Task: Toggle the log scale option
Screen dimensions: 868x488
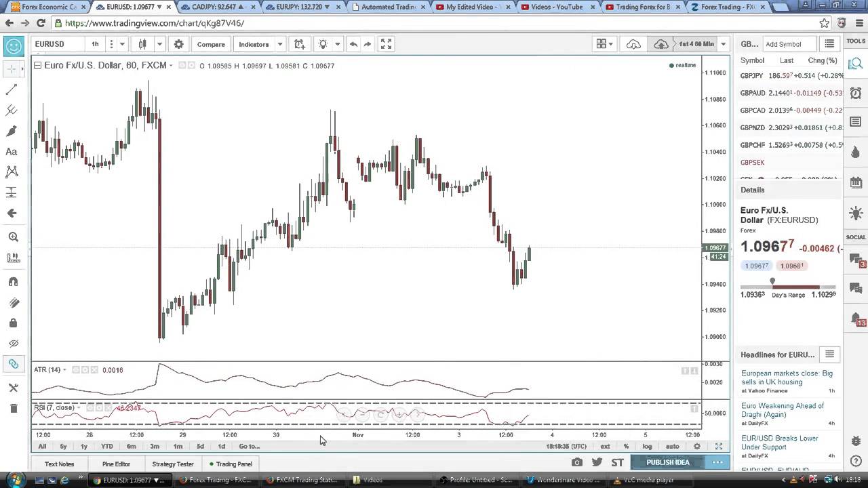Action: [647, 446]
